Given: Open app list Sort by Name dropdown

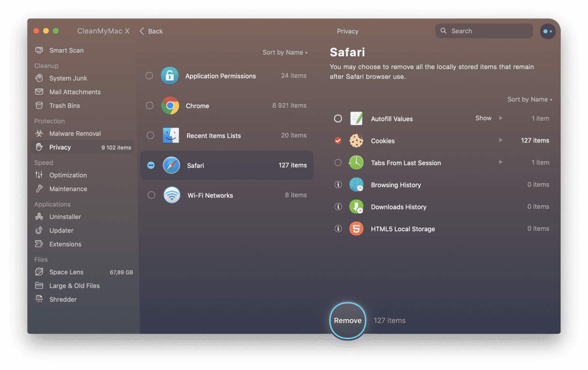Looking at the screenshot, I should tap(285, 52).
